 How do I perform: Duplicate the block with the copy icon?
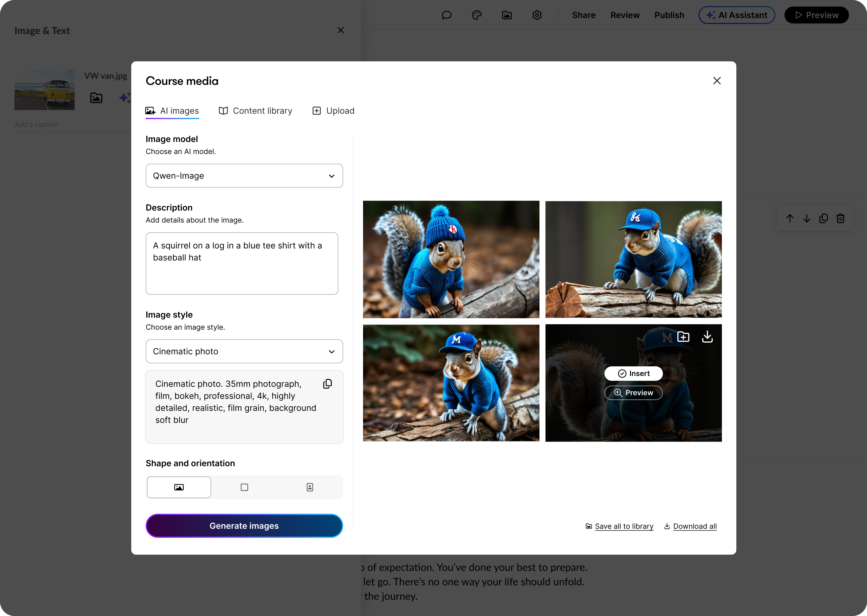(824, 218)
